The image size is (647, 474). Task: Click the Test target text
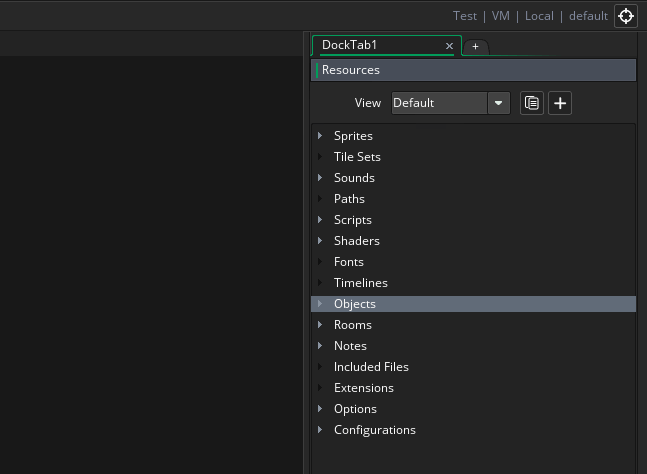[x=464, y=16]
